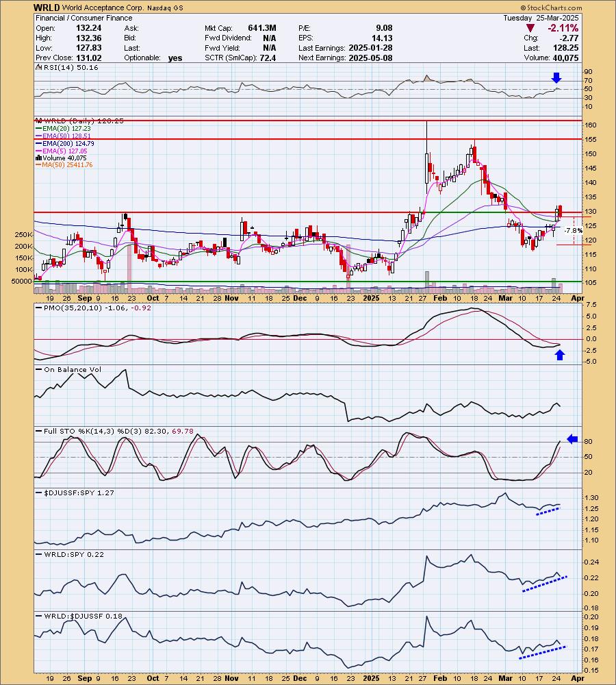Select the header Volume value 40,075

pos(565,58)
